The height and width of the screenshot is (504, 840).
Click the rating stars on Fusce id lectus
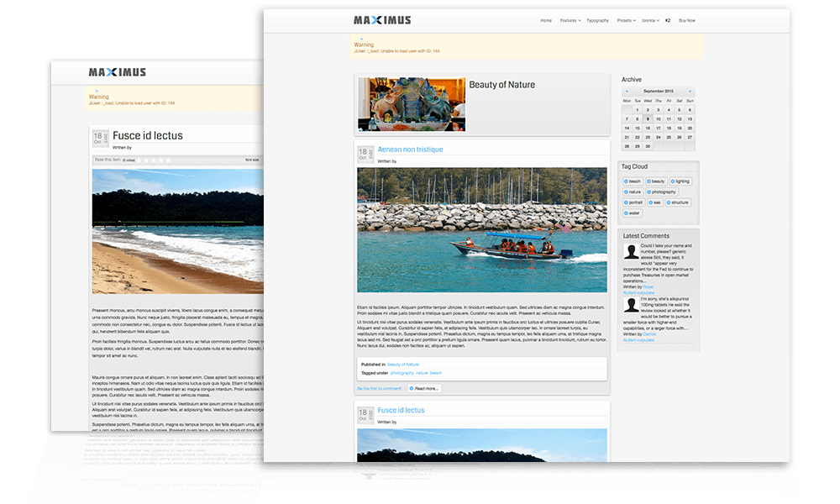click(x=155, y=160)
